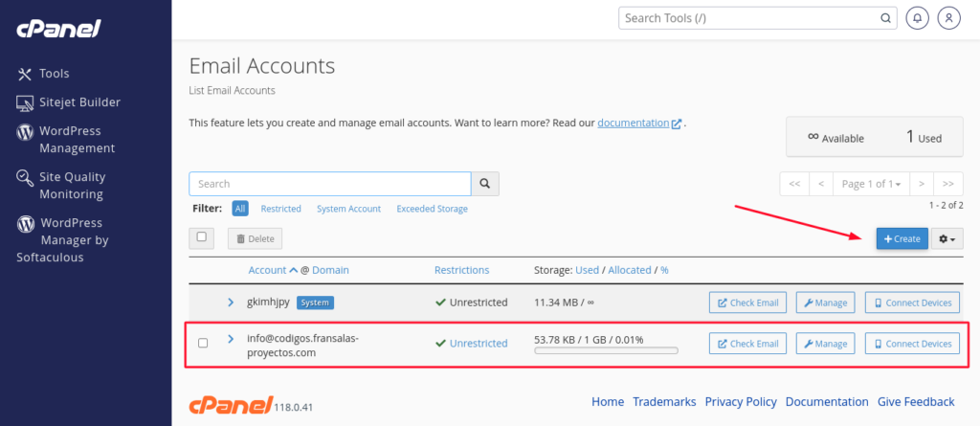980x426 pixels.
Task: Manage the gkimhjpy account
Action: pyautogui.click(x=825, y=303)
